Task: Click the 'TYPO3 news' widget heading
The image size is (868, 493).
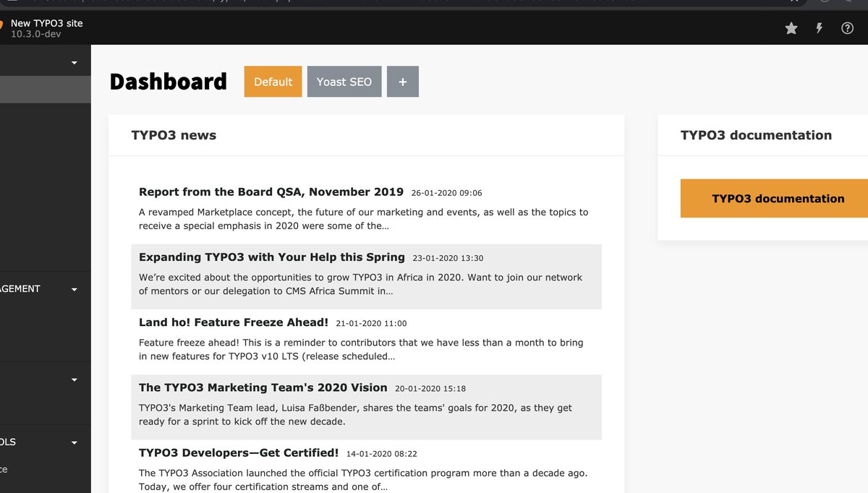Action: tap(174, 135)
